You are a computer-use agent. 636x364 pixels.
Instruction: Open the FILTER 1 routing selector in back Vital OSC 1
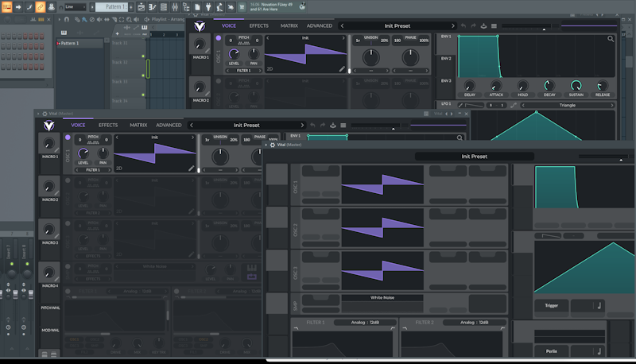coord(243,71)
